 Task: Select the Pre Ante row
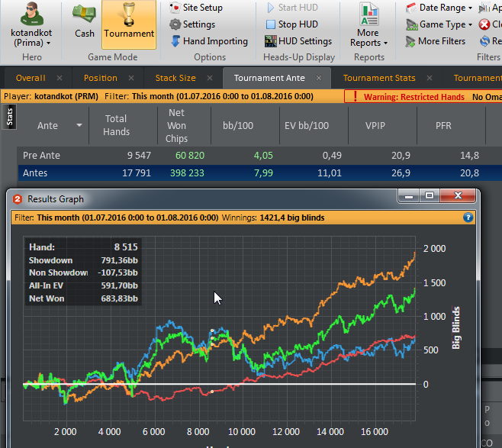coord(260,156)
